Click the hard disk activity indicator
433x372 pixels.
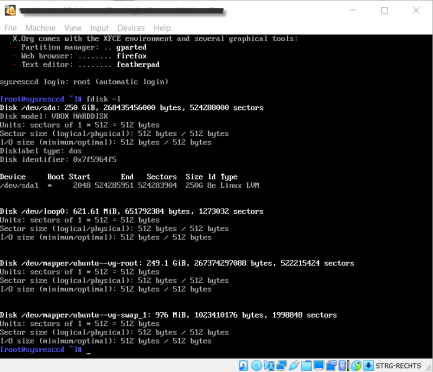[243, 366]
